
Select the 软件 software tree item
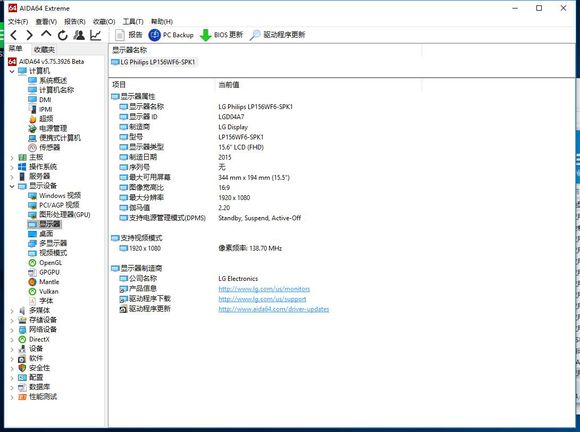coord(31,359)
